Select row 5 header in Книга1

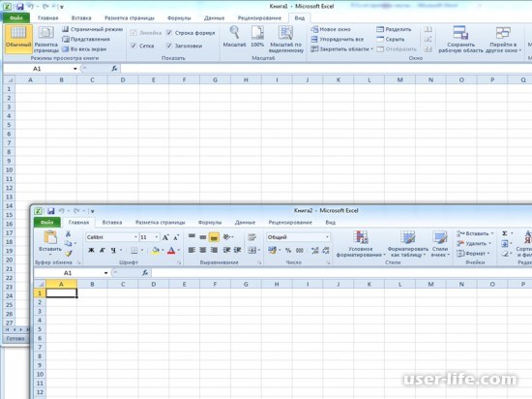tap(9, 125)
